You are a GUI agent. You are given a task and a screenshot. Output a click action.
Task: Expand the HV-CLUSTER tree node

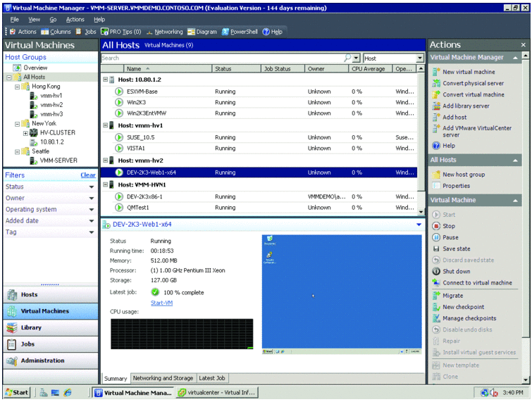coord(25,133)
